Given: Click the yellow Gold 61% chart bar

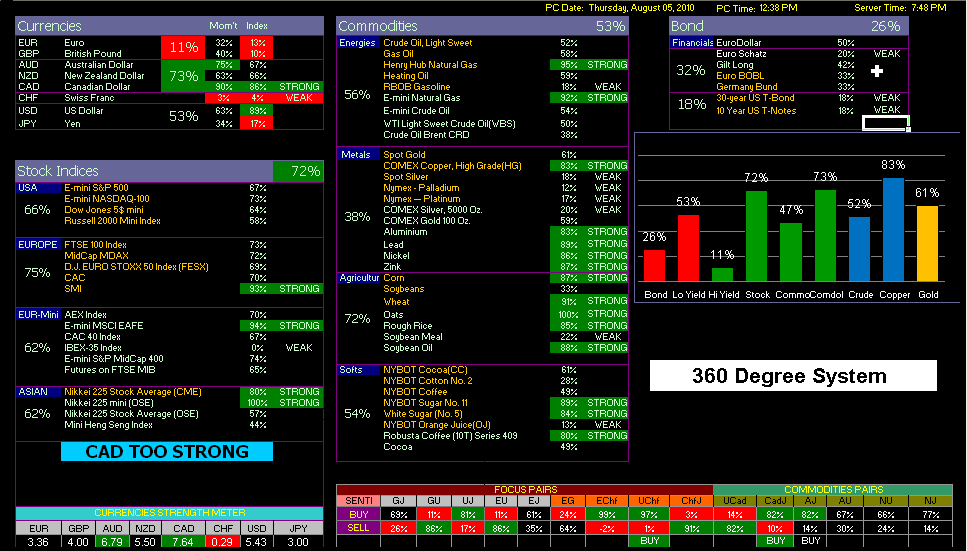Looking at the screenshot, I should tap(927, 243).
